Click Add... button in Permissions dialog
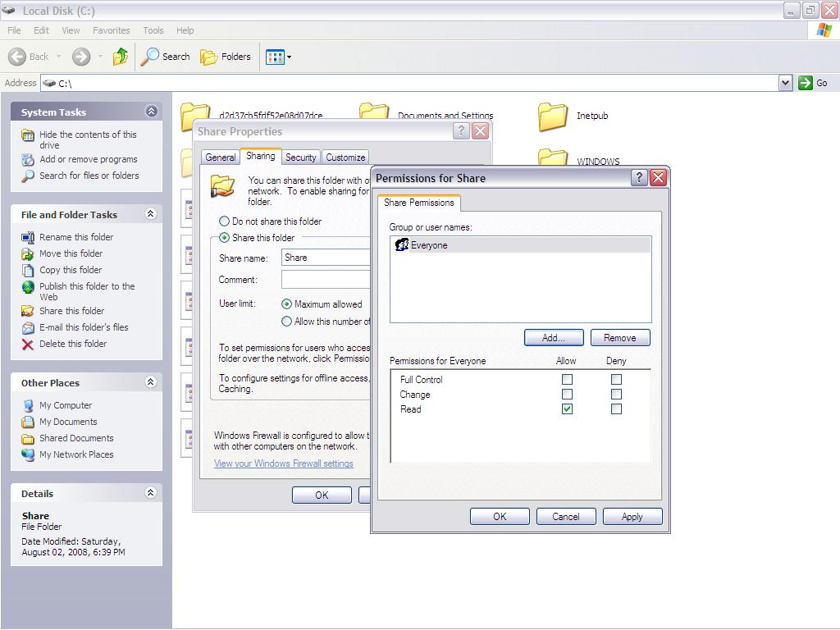The image size is (840, 630). tap(554, 337)
